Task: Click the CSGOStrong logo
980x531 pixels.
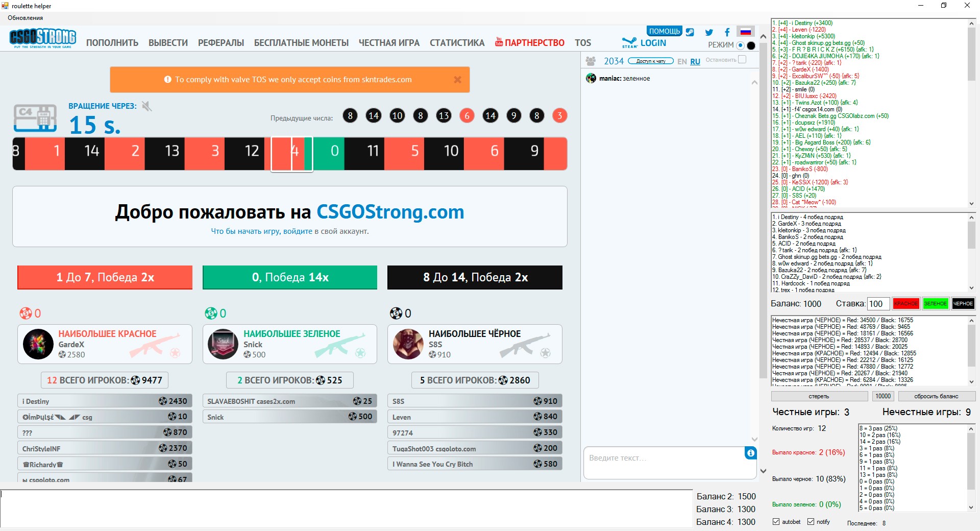Action: [43, 38]
